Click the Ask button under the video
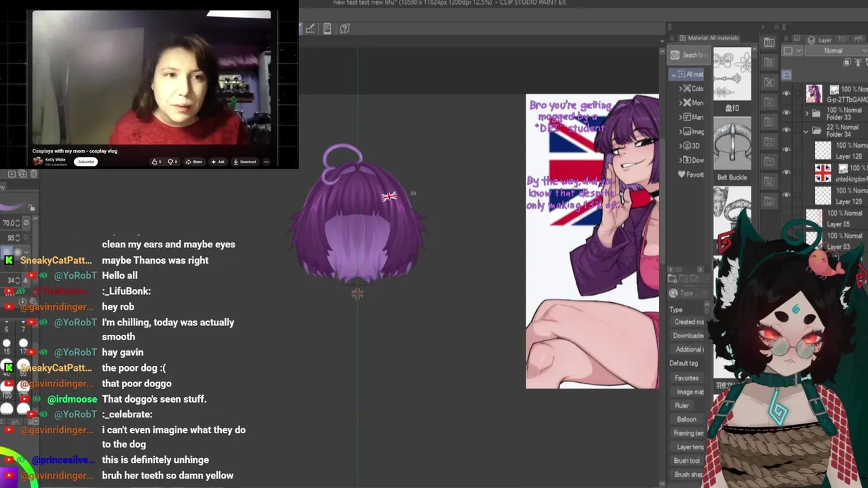The width and height of the screenshot is (868, 488). [x=218, y=162]
